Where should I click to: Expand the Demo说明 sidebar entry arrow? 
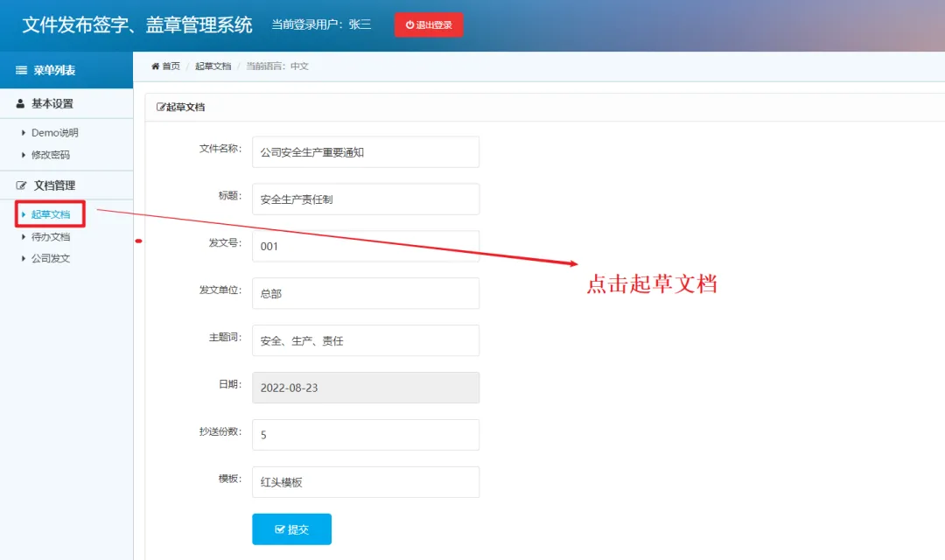(24, 132)
